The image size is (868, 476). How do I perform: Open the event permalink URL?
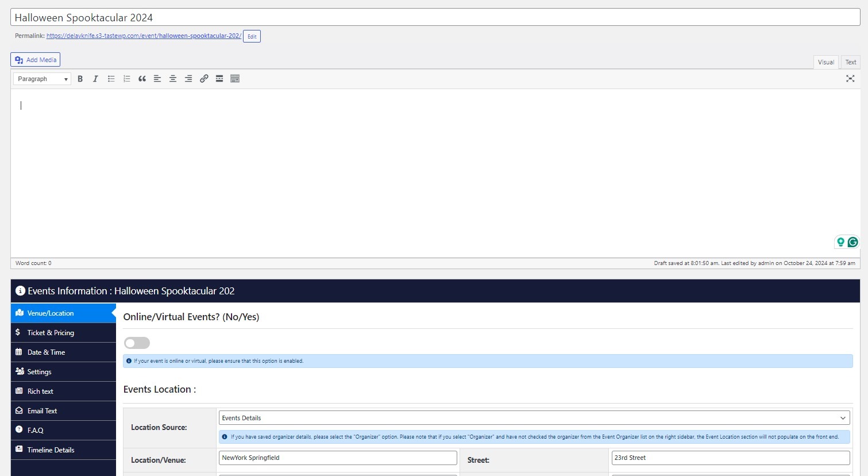coord(144,36)
